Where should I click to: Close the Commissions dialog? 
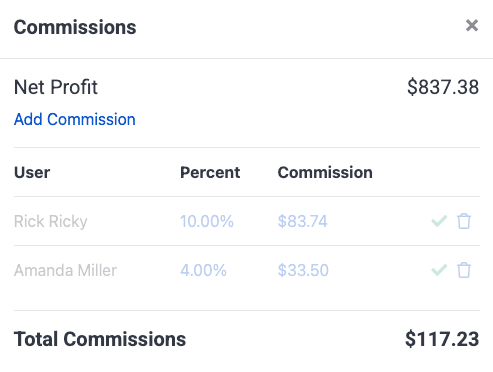point(472,26)
